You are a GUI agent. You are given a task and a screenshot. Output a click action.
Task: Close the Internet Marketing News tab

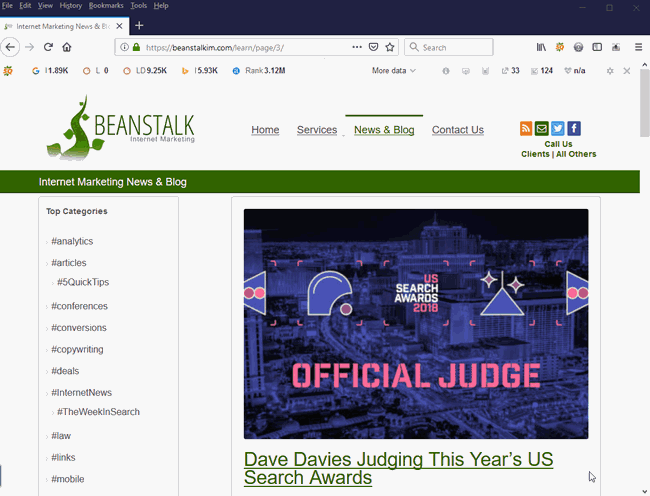tap(119, 26)
